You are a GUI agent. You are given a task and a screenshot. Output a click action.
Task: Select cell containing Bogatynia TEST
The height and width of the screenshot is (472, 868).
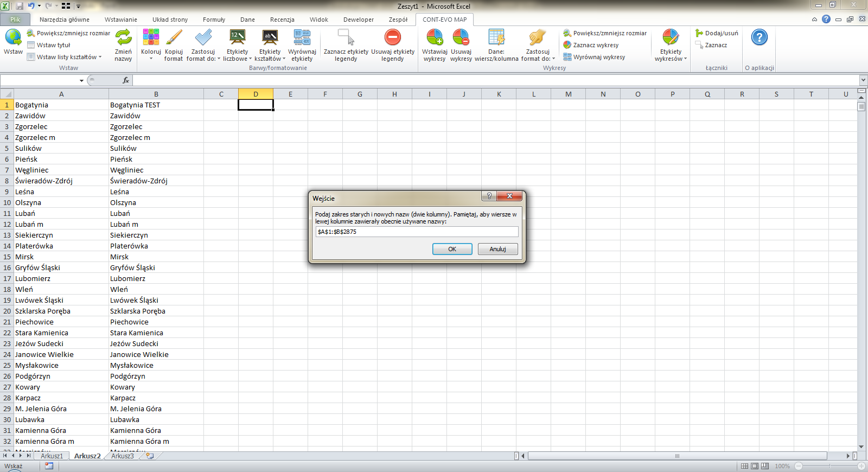point(156,105)
